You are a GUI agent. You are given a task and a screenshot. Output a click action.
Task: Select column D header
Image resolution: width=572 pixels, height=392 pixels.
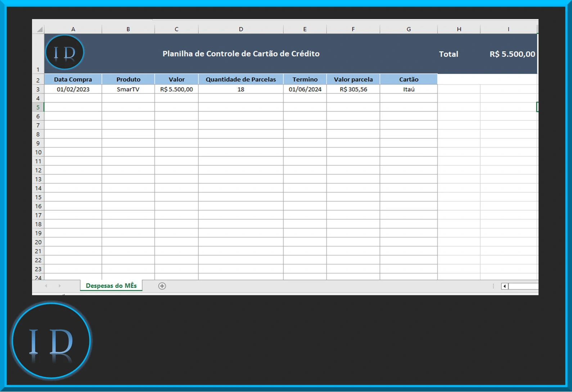(x=241, y=29)
